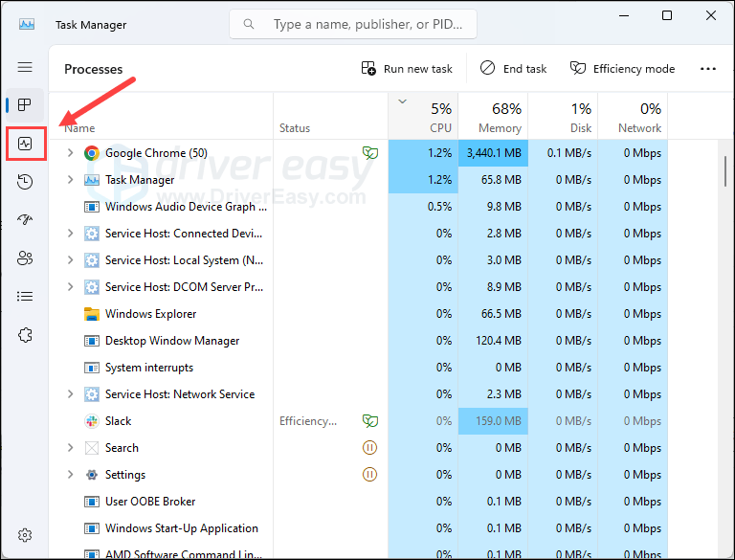Expand Service Host: Network Service group
The height and width of the screenshot is (560, 735).
[70, 394]
